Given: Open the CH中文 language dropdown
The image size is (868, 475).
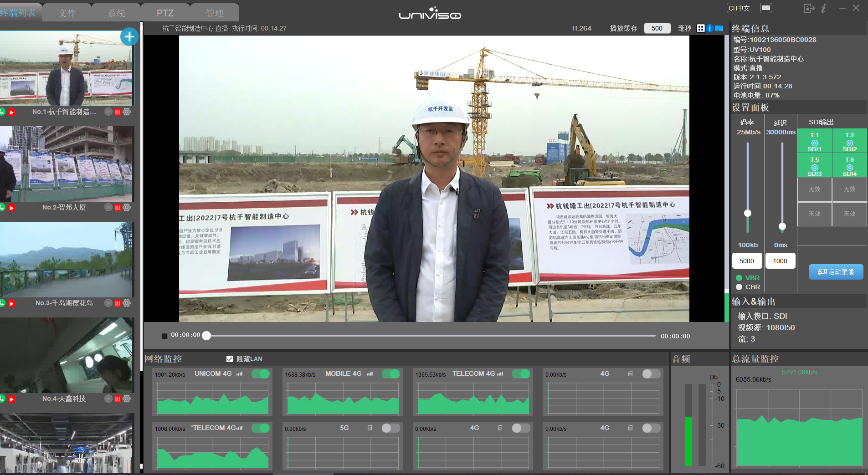Looking at the screenshot, I should click(x=749, y=8).
